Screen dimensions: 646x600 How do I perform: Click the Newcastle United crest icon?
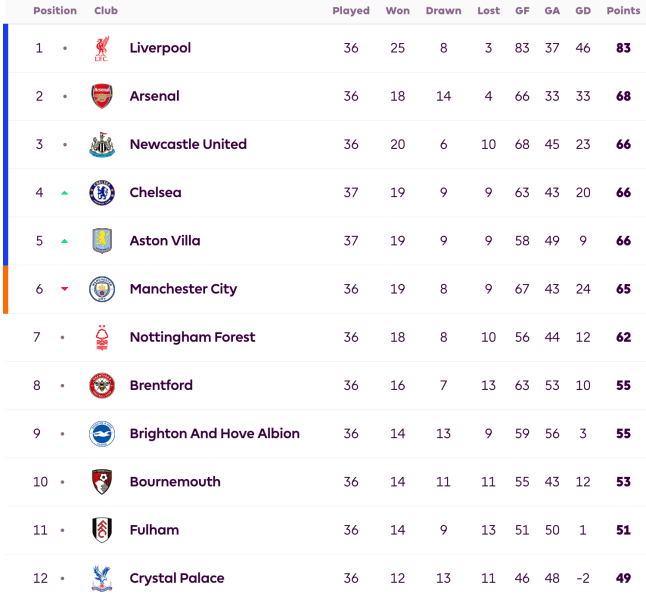pyautogui.click(x=102, y=144)
